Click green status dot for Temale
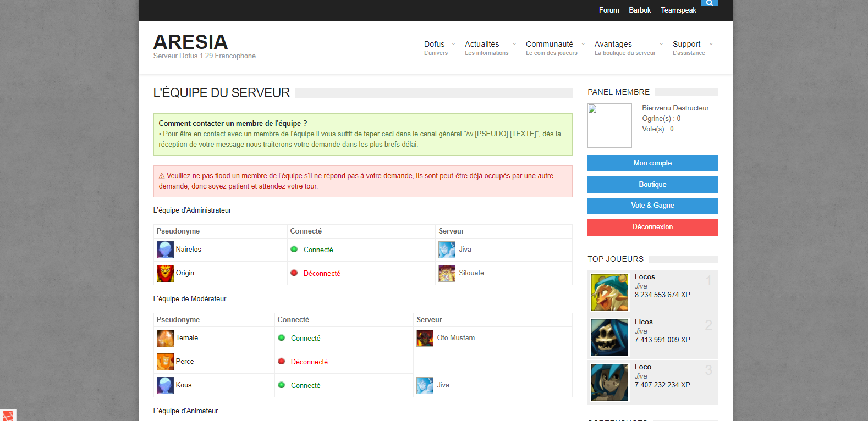 coord(281,337)
